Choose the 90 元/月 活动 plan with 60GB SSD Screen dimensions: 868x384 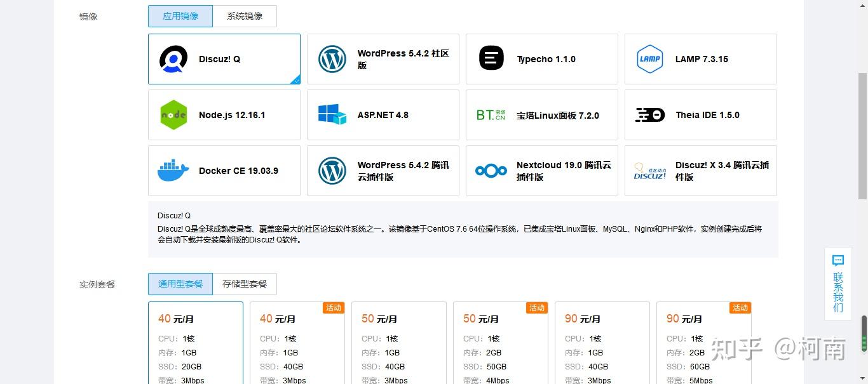coord(704,343)
